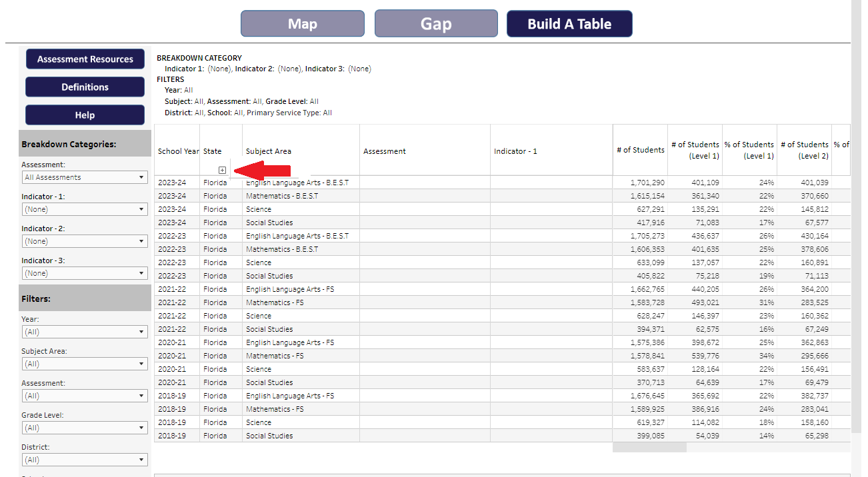Click the Help button

point(85,115)
